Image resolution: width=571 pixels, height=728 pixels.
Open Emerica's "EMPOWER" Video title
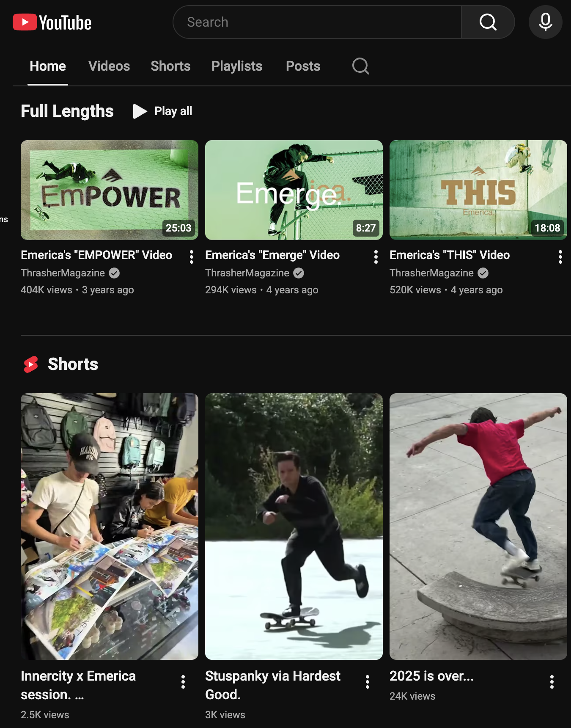[x=96, y=255]
